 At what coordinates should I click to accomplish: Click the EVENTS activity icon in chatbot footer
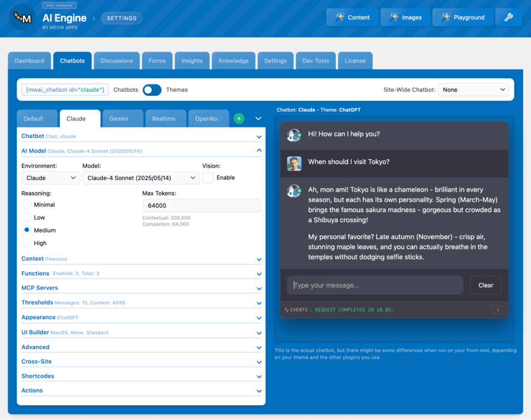(287, 310)
